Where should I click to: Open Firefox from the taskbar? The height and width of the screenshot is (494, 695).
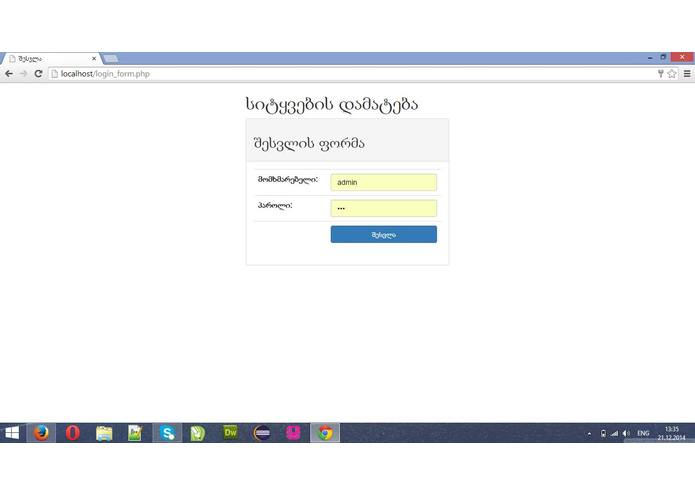[x=41, y=433]
